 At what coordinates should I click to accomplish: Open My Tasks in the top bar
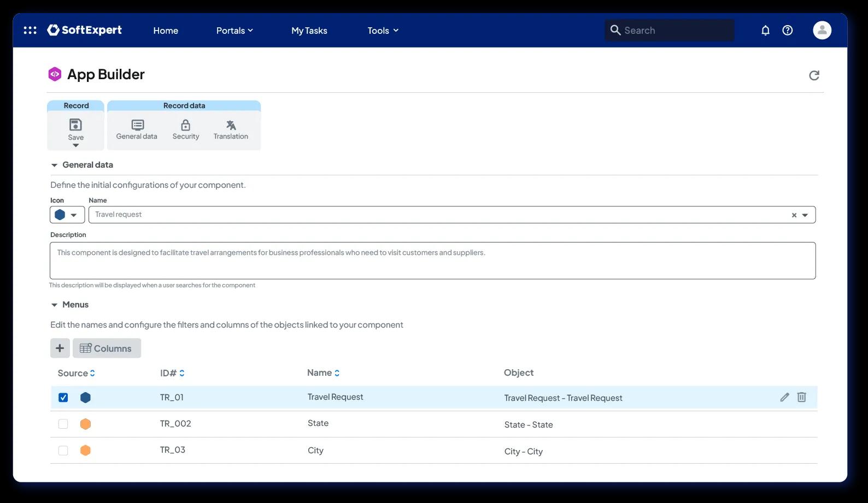(x=309, y=31)
